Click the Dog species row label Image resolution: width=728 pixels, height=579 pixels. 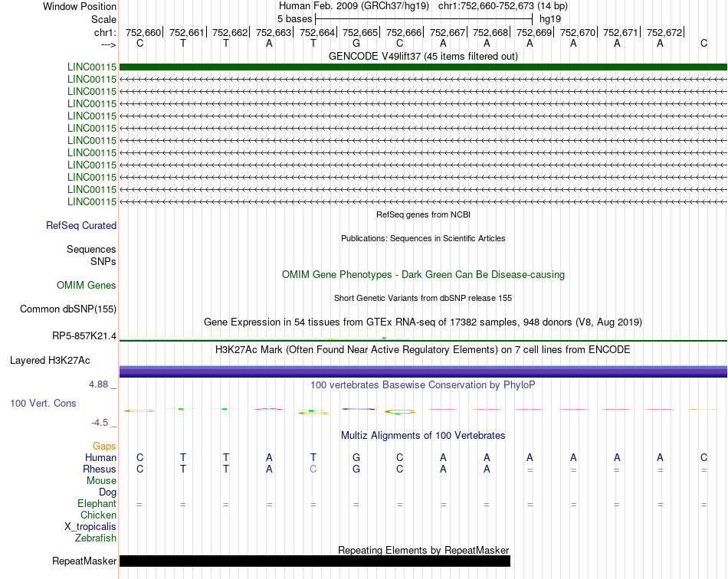(x=108, y=492)
